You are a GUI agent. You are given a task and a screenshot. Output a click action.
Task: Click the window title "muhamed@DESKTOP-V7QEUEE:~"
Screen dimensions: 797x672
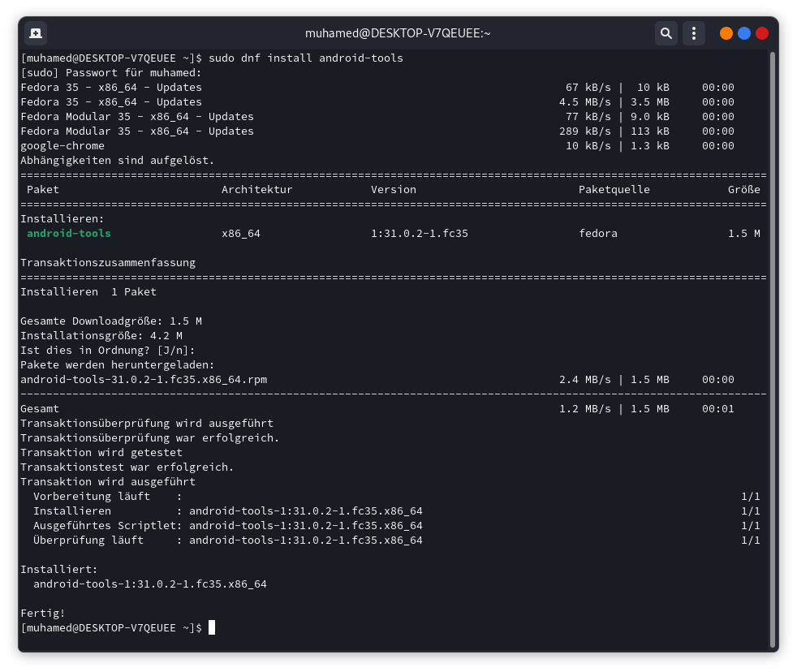[x=398, y=33]
